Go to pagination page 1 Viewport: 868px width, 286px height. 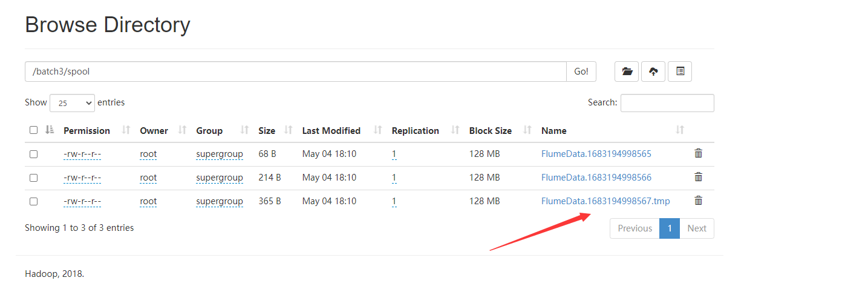tap(669, 228)
